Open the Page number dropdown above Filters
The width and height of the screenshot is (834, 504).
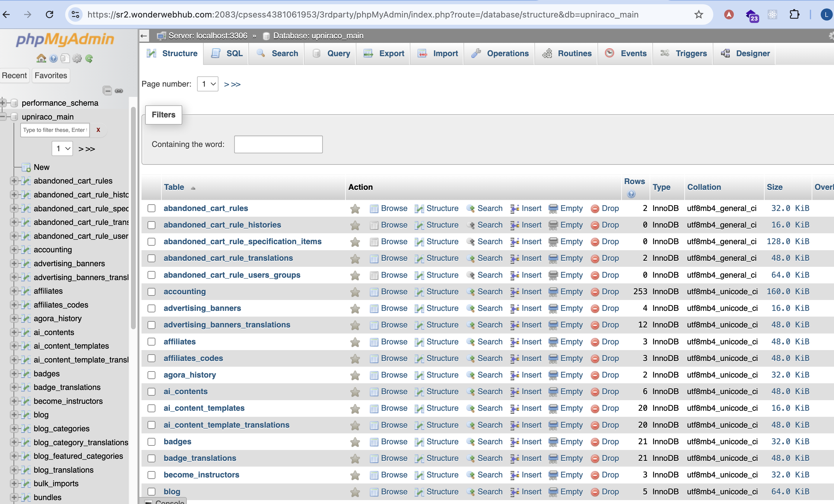208,84
